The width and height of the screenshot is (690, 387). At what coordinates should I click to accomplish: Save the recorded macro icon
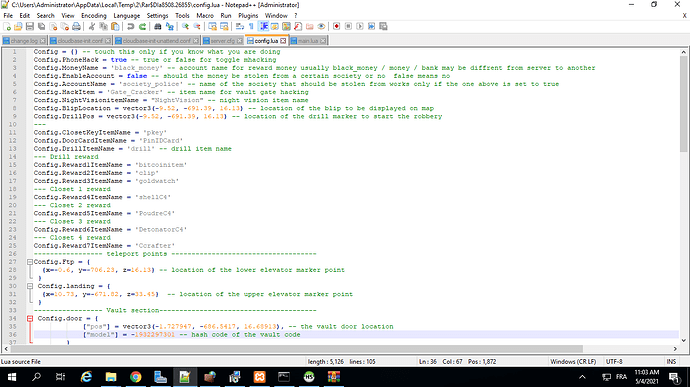pos(383,26)
